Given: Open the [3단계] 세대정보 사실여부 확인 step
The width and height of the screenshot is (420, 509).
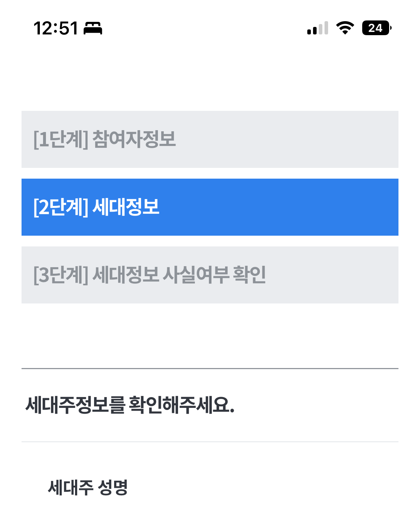Looking at the screenshot, I should (210, 275).
